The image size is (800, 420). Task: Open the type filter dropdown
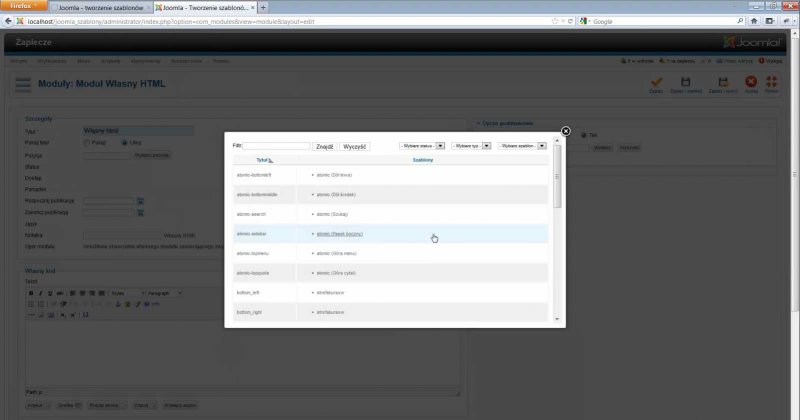point(471,145)
